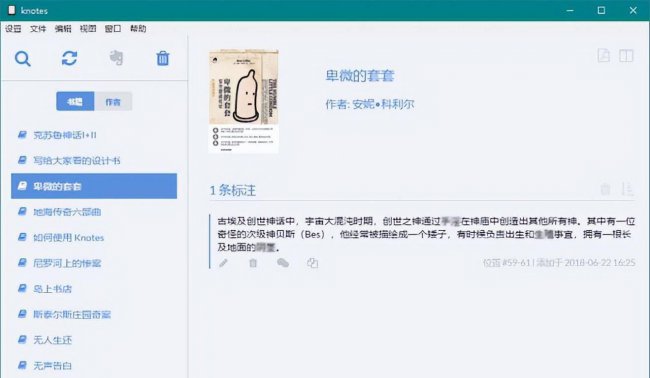Select the book 尼罗河上的惨案

pos(94,263)
